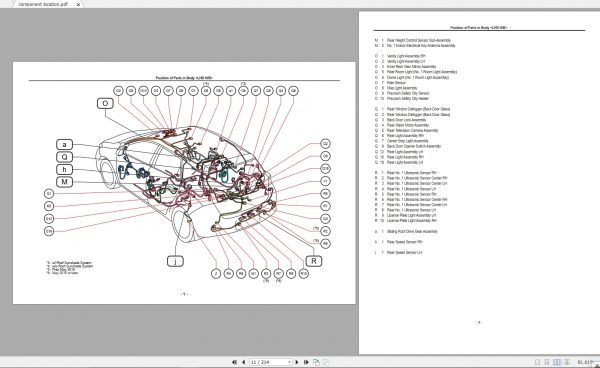Click the boxed R label in diagram
Image resolution: width=600 pixels, height=368 pixels.
coord(314,261)
